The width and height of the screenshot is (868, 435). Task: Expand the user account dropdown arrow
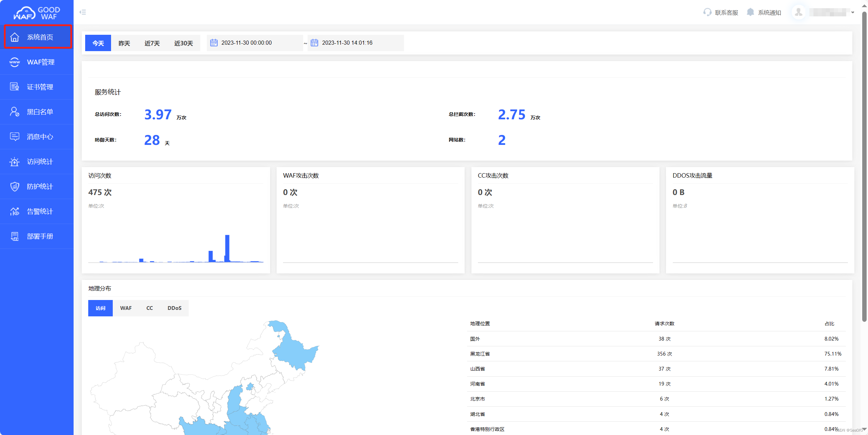point(853,12)
